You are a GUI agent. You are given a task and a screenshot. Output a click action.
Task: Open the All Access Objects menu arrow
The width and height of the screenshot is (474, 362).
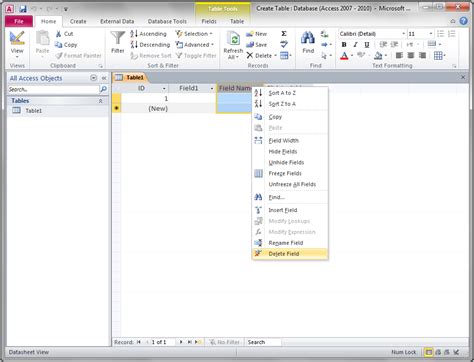point(93,78)
